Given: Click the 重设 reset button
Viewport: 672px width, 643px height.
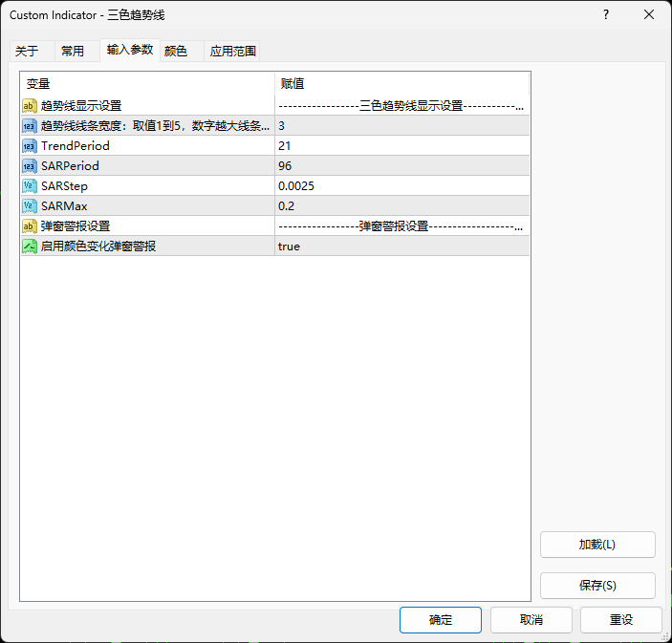Looking at the screenshot, I should point(621,619).
